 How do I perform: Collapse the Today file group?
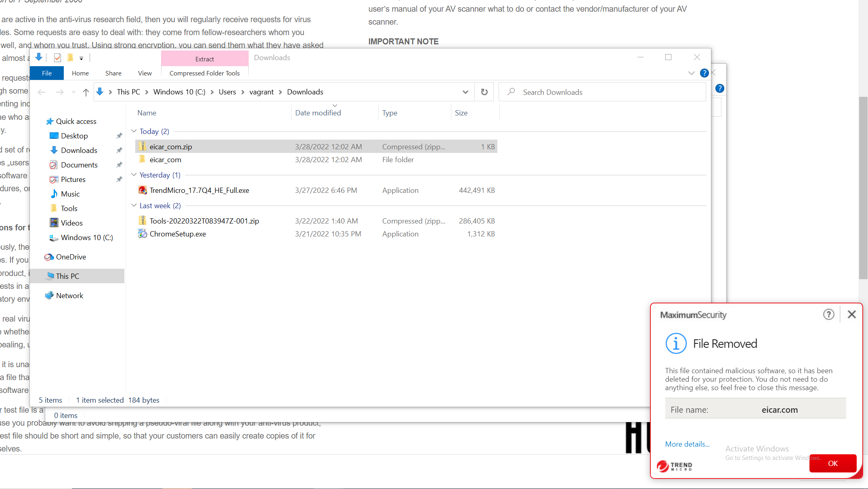pyautogui.click(x=134, y=131)
